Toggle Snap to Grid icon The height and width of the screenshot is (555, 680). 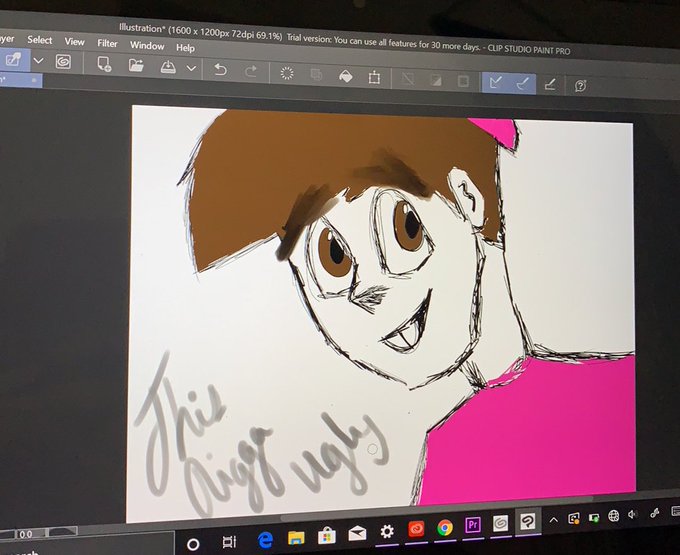tap(550, 84)
